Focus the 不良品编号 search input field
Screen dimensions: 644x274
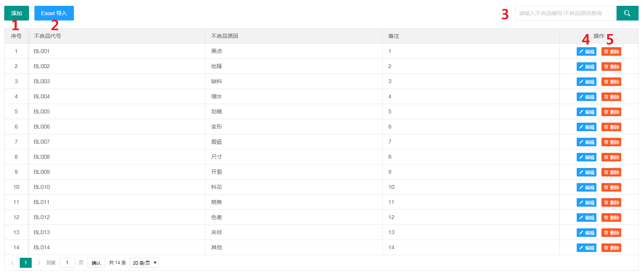[x=565, y=13]
